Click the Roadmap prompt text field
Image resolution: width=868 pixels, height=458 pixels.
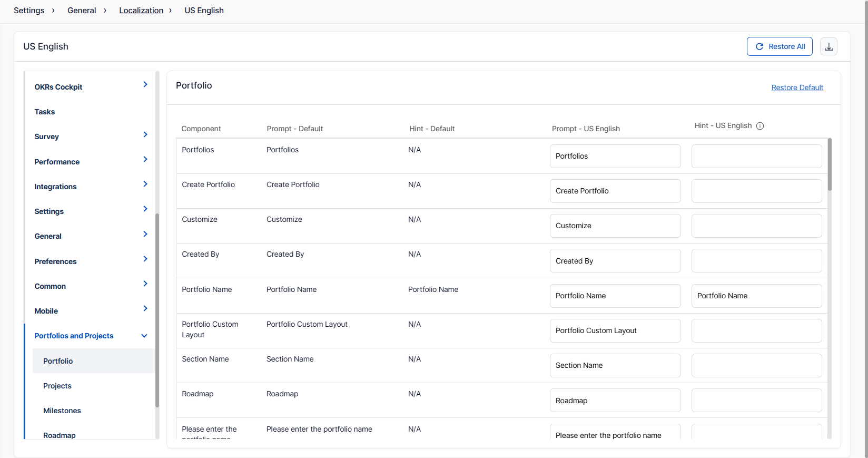tap(615, 401)
